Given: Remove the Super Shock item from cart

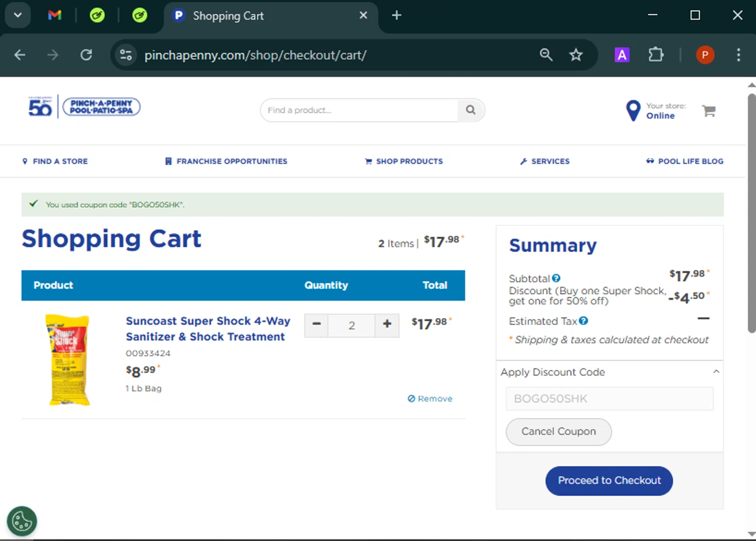Looking at the screenshot, I should tap(430, 398).
